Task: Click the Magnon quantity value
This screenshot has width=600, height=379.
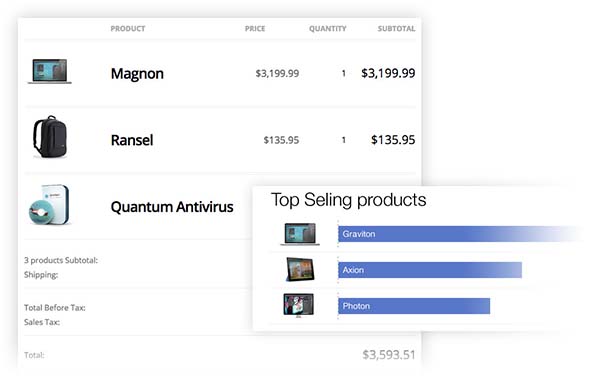Action: tap(344, 73)
